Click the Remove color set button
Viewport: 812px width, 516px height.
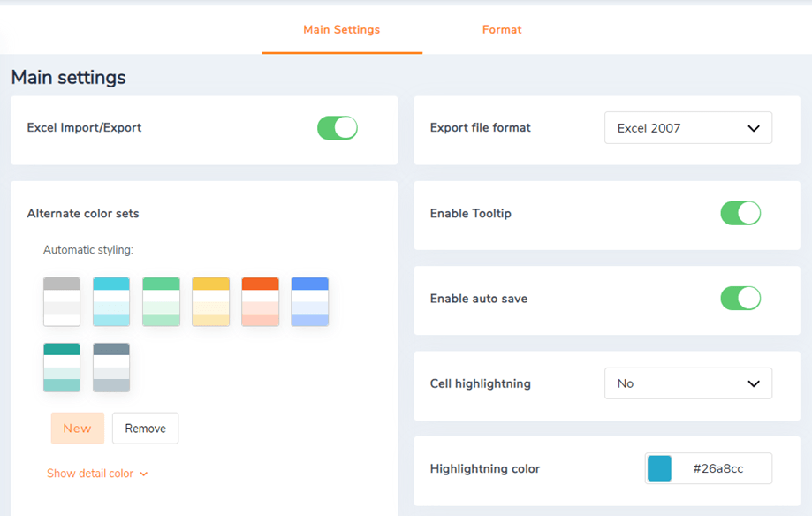(x=145, y=429)
